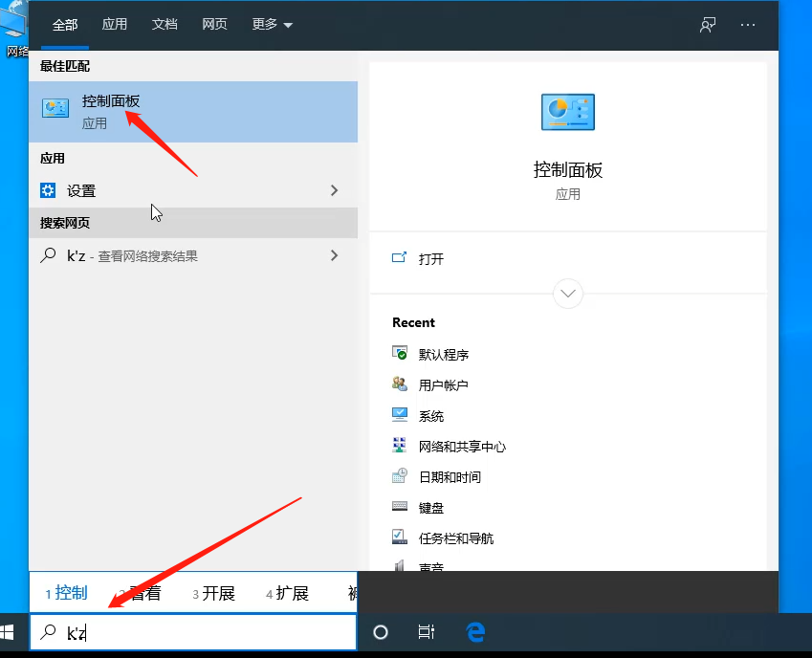Open the feedback icon in search header

tap(708, 25)
